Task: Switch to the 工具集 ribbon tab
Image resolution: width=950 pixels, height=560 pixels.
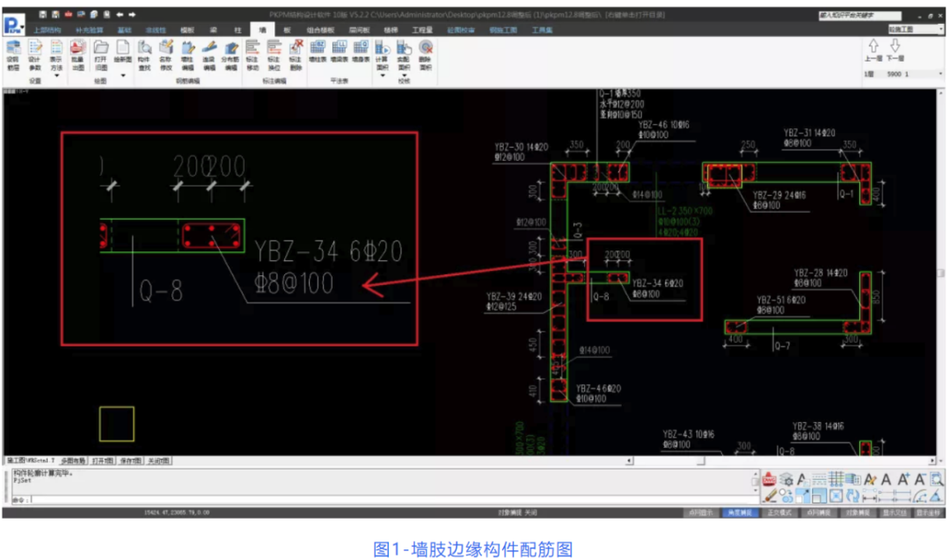Action: (x=542, y=30)
